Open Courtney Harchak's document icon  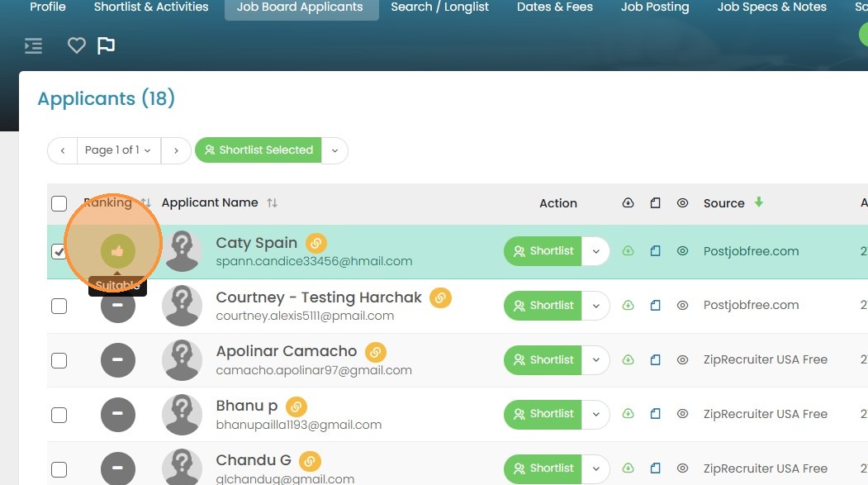[656, 305]
